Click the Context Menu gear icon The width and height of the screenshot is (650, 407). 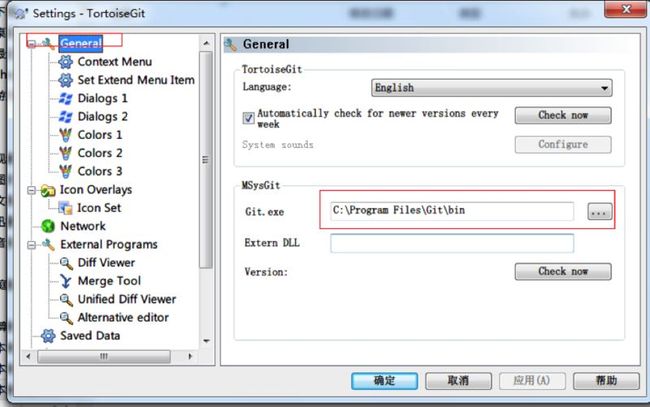pos(65,62)
